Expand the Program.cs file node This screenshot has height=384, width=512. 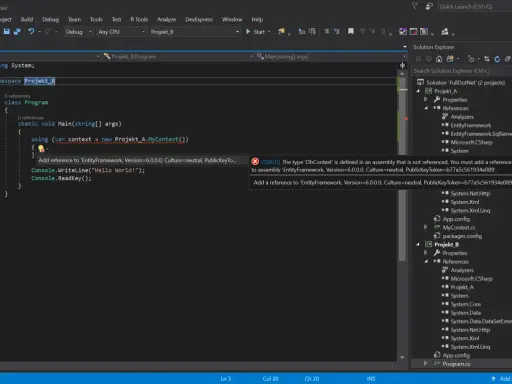point(426,363)
